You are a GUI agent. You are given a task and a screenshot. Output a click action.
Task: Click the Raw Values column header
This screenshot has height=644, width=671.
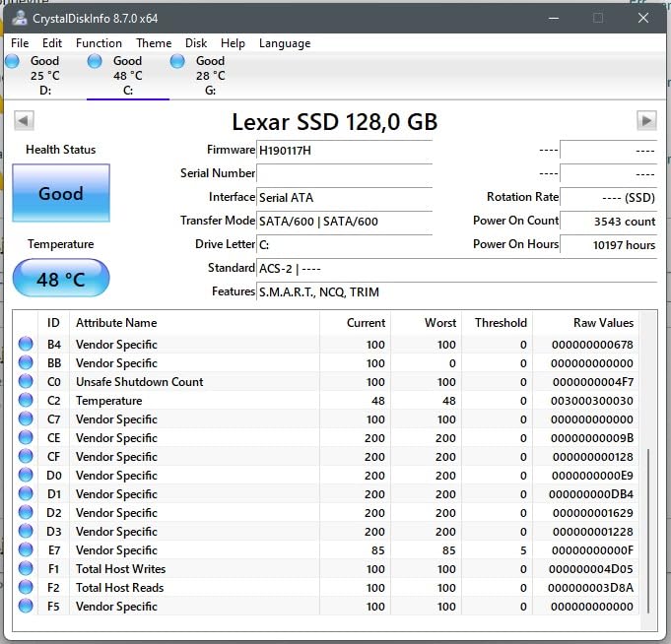tap(586, 323)
